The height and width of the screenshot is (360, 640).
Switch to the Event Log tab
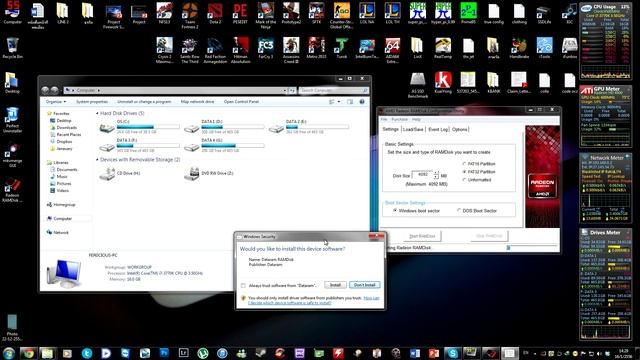coord(438,129)
